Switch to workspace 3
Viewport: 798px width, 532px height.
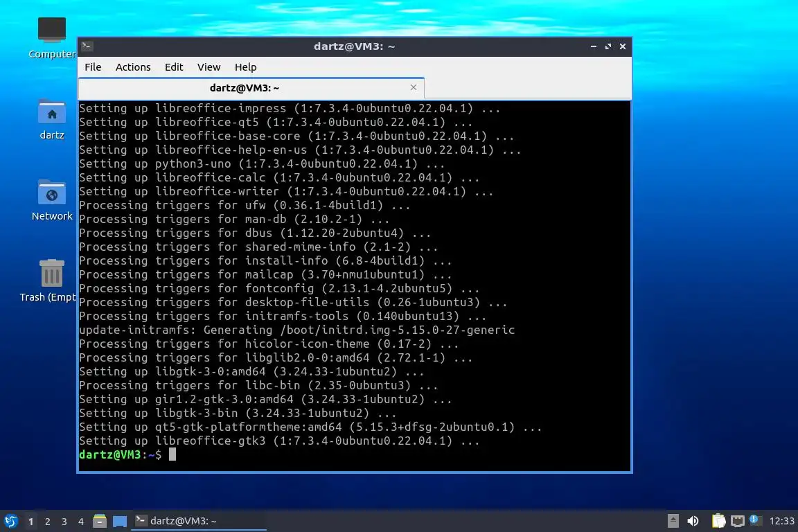tap(64, 522)
